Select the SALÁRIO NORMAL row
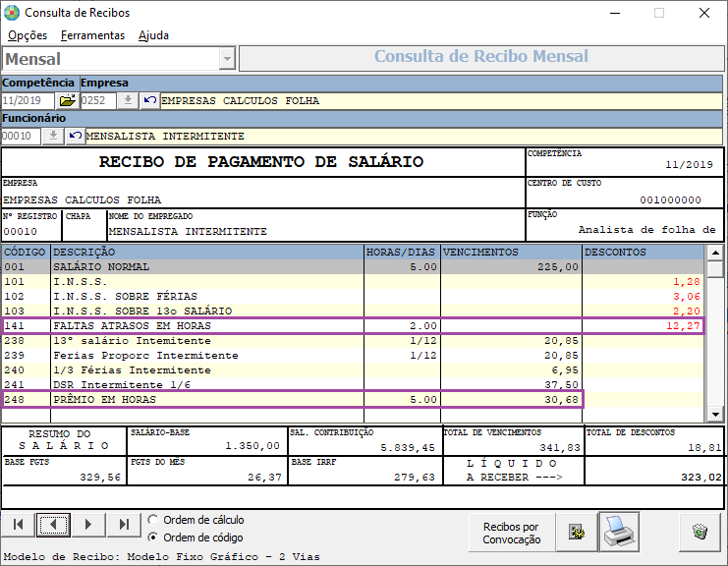Image resolution: width=728 pixels, height=566 pixels. pos(353,267)
